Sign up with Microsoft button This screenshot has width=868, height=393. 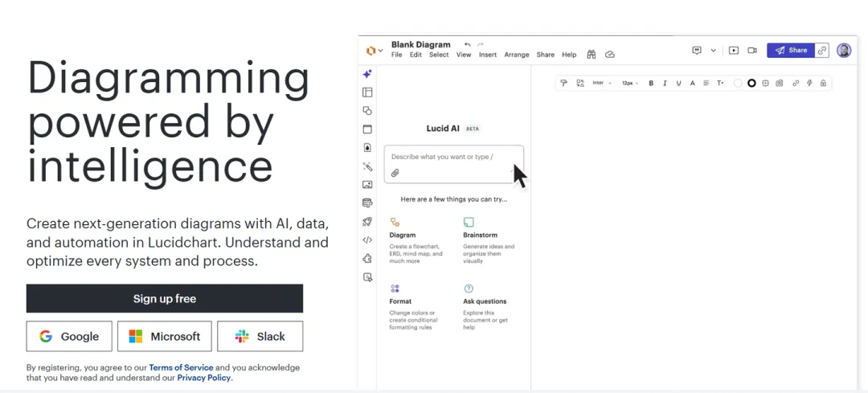(x=165, y=336)
